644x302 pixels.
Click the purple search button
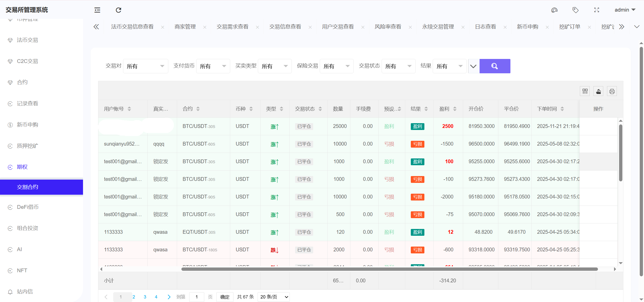[495, 66]
